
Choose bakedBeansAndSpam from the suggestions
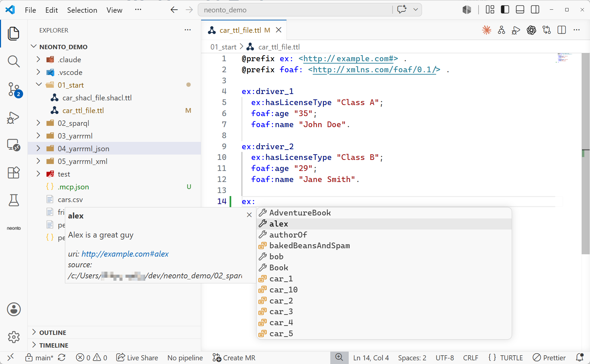pyautogui.click(x=384, y=246)
